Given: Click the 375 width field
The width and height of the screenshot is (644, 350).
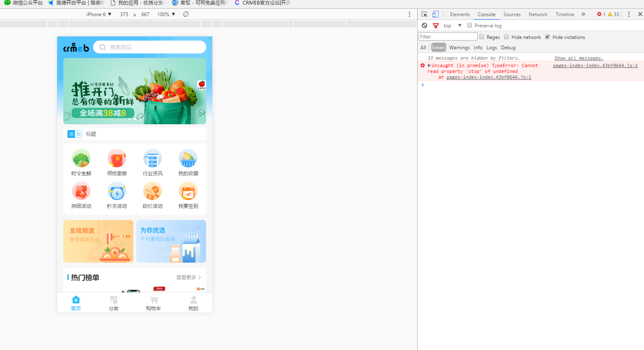Looking at the screenshot, I should point(124,14).
